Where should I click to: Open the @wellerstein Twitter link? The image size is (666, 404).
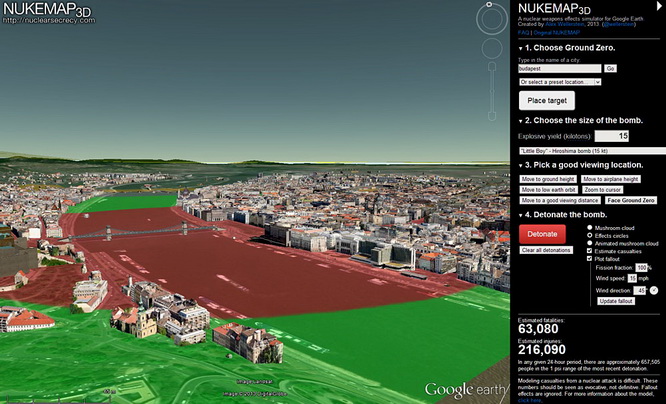619,25
